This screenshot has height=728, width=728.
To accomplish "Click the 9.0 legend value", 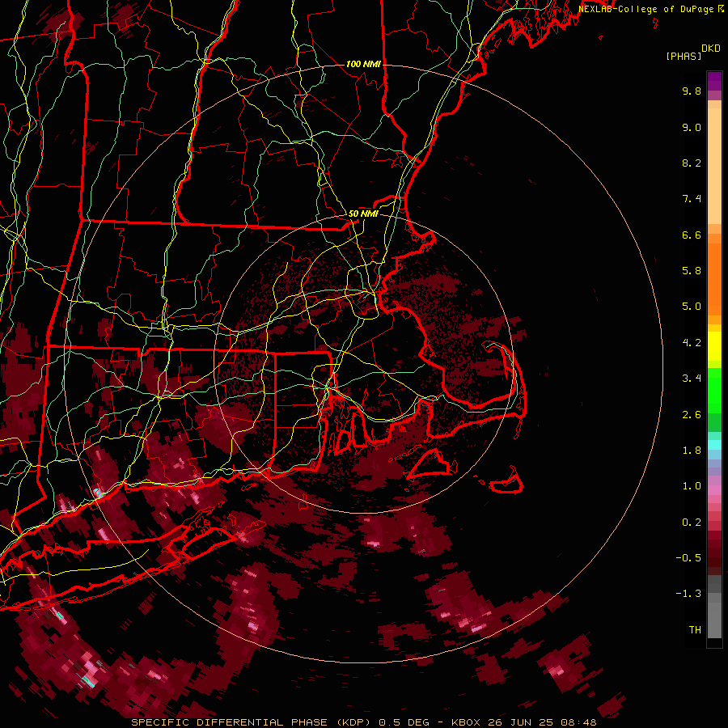I will click(x=692, y=128).
